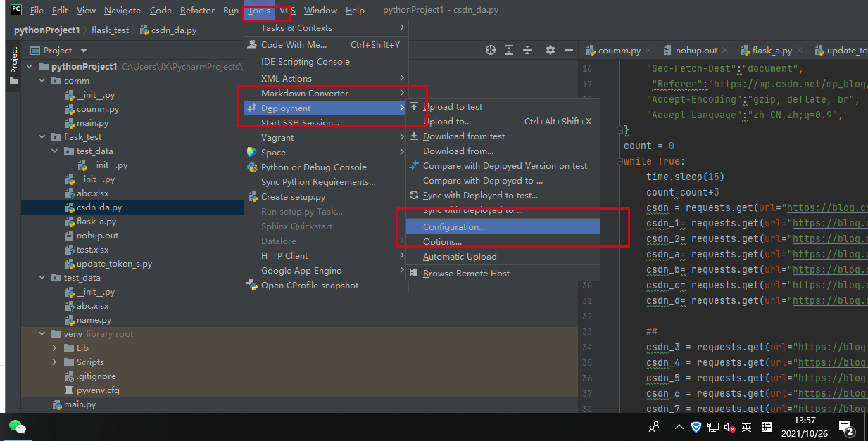Screen dimensions: 868x441
Task: Click the expand all icon in Project panel
Action: [510, 50]
